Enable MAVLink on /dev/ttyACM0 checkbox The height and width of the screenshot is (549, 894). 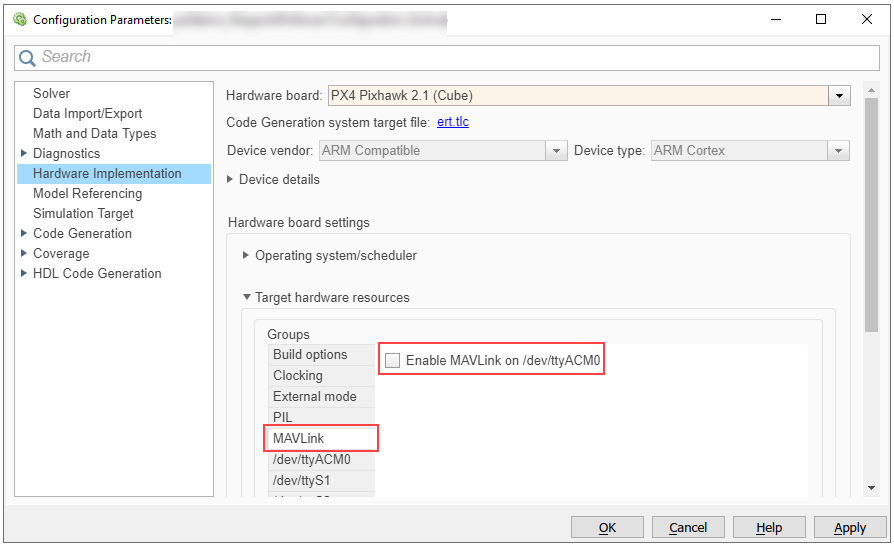[x=392, y=360]
